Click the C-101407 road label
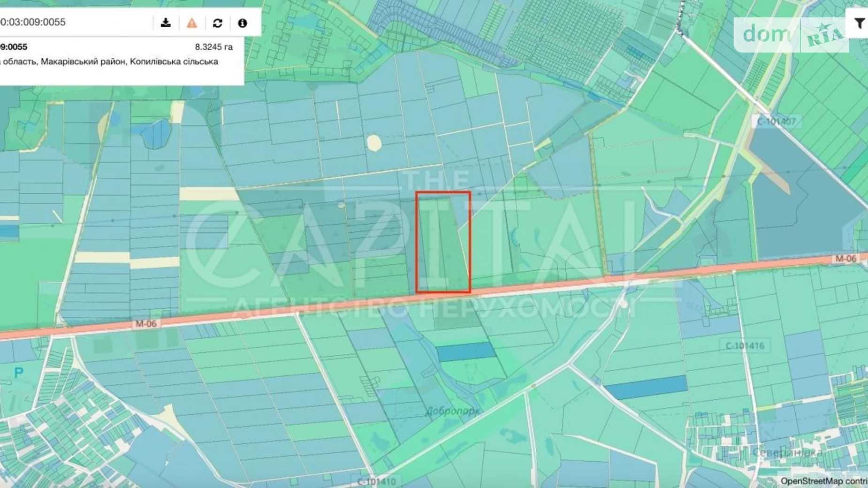 [776, 122]
